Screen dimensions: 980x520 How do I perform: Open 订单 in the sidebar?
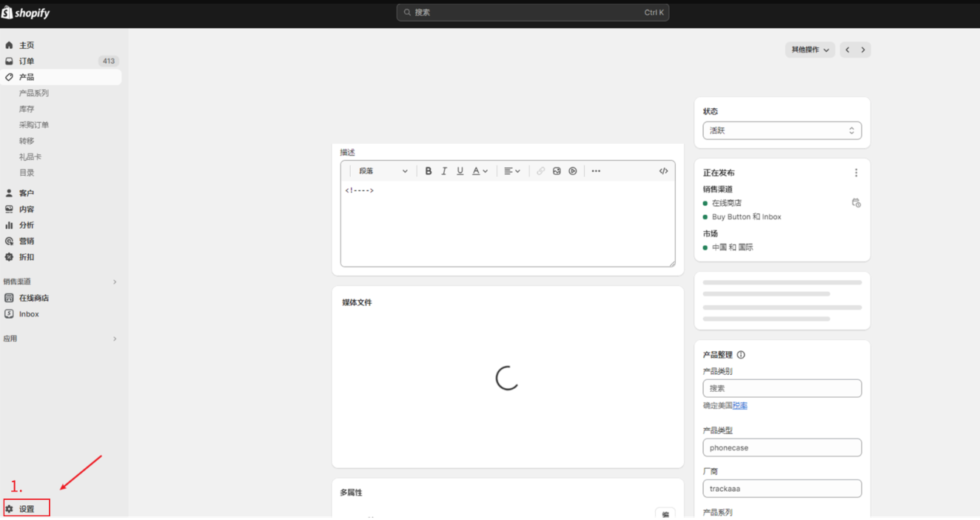(x=27, y=61)
